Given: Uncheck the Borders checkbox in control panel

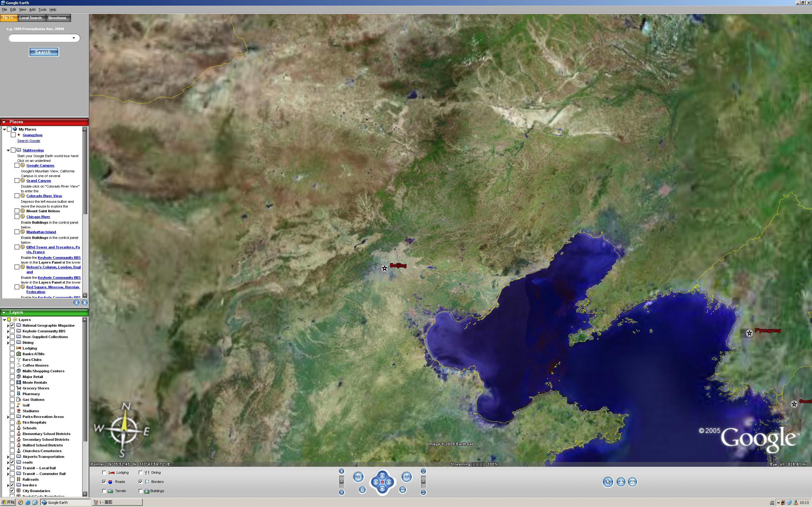Looking at the screenshot, I should coord(141,482).
